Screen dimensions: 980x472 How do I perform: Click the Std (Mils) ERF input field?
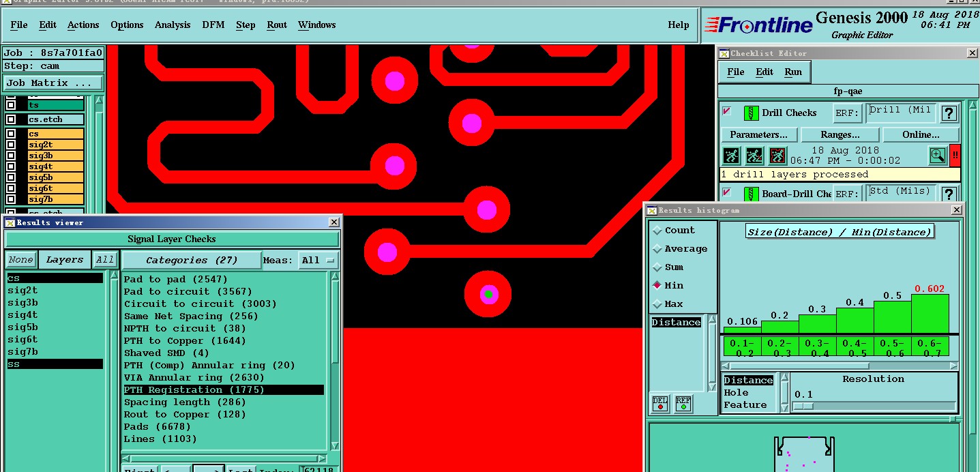pos(900,194)
